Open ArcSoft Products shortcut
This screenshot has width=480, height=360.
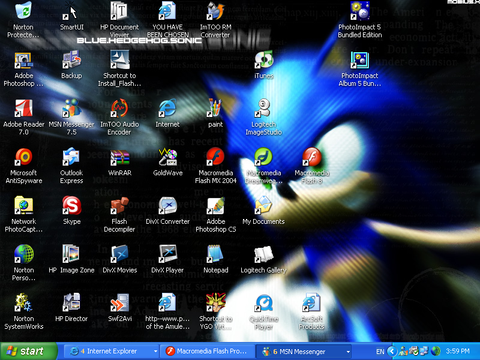point(312,302)
